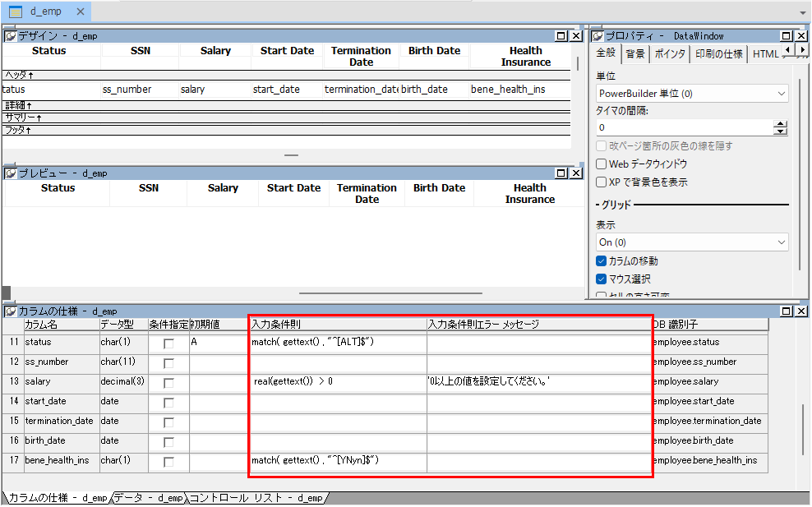Toggle 条件指定 checkbox for ss_number row
This screenshot has width=812, height=507.
168,363
